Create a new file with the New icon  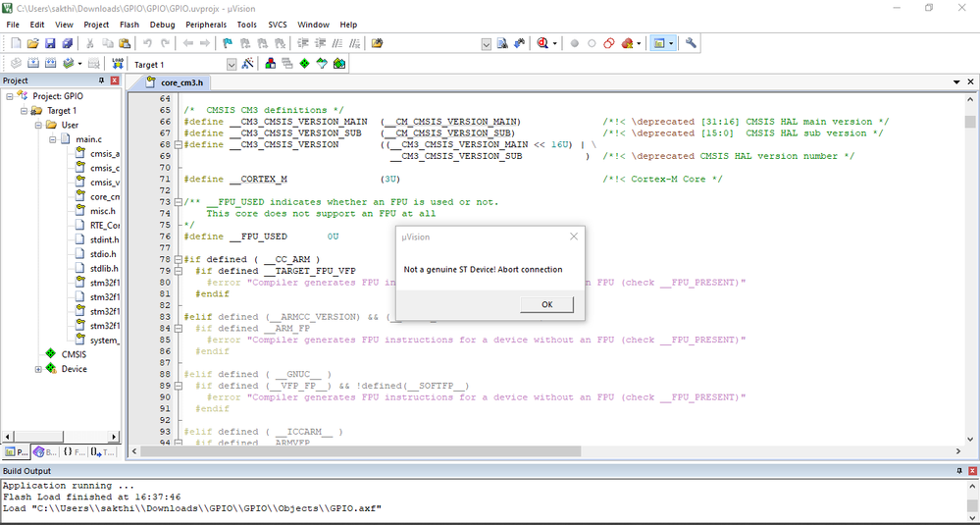(17, 43)
